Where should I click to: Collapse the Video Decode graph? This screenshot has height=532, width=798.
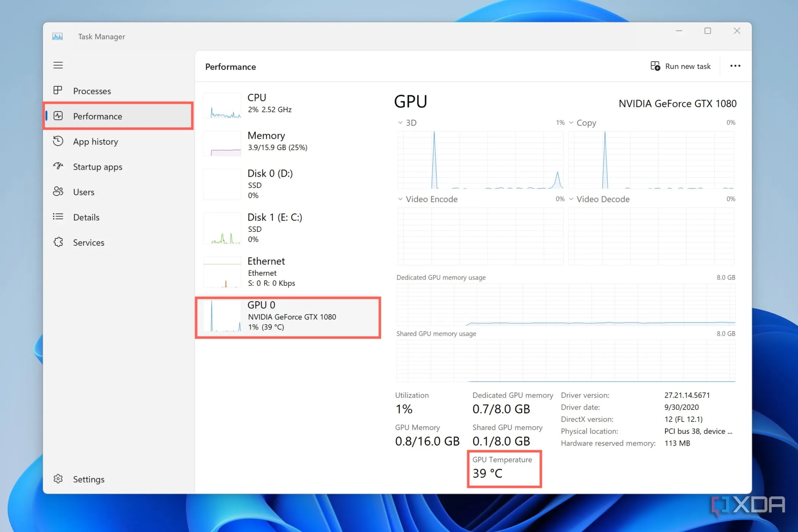click(572, 199)
